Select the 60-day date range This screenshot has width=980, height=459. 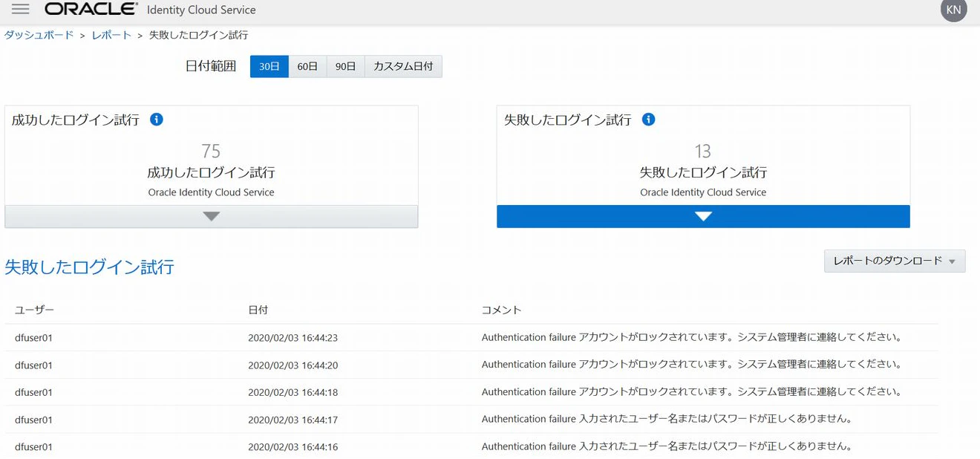coord(307,66)
